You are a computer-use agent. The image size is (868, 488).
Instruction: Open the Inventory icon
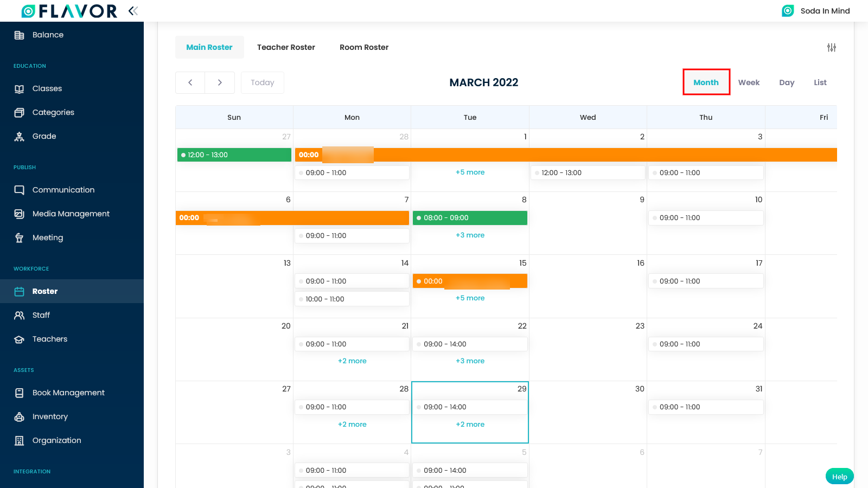coord(20,417)
